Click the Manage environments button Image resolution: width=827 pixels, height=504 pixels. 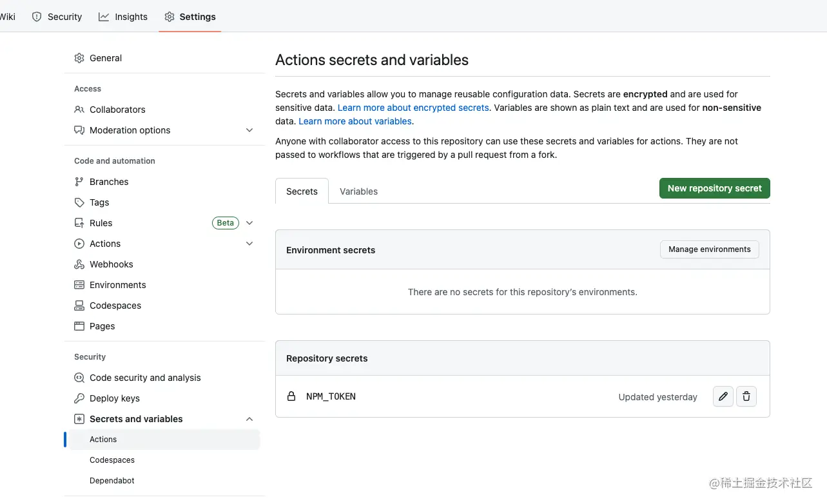(709, 249)
